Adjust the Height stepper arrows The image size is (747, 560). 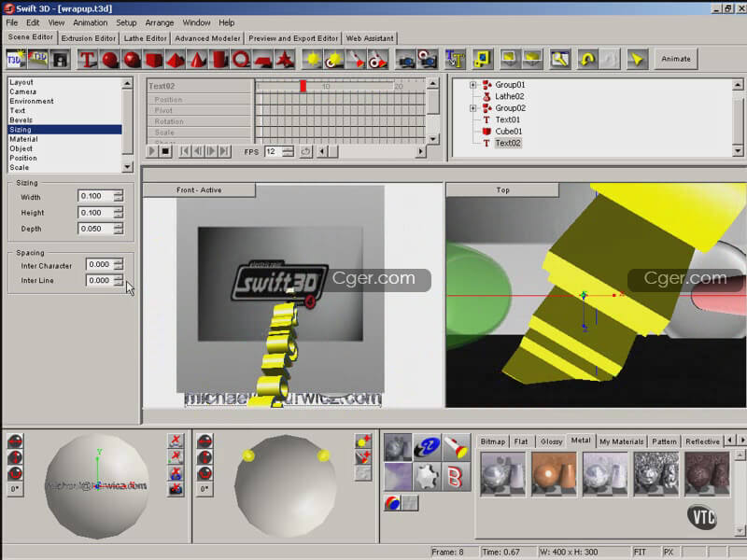[x=119, y=213]
